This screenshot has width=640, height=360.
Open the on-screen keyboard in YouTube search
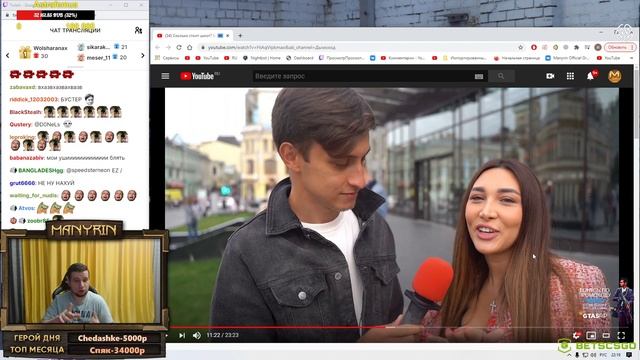[479, 76]
